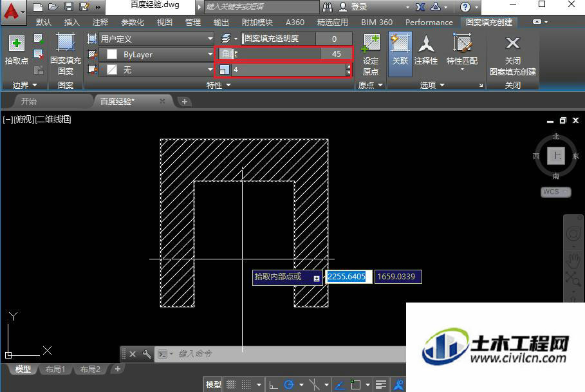Toggle the 注释性 annotative option
Viewport: 585px width, 392px height.
[x=425, y=50]
